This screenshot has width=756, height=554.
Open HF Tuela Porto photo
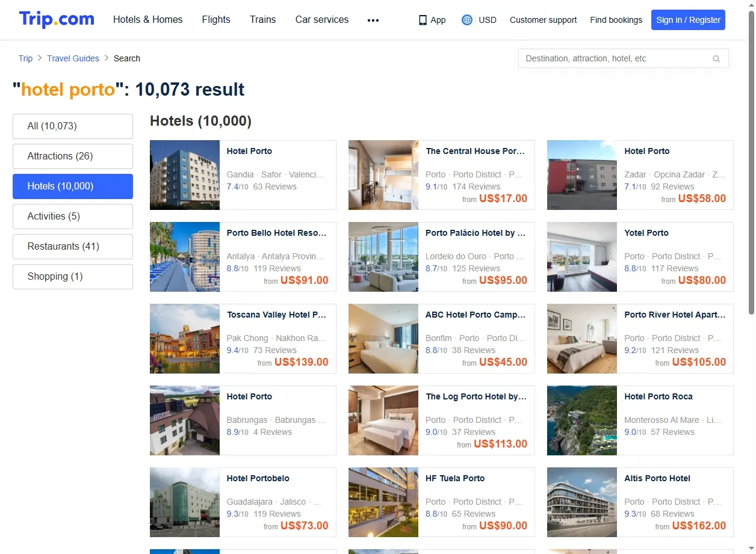click(383, 502)
